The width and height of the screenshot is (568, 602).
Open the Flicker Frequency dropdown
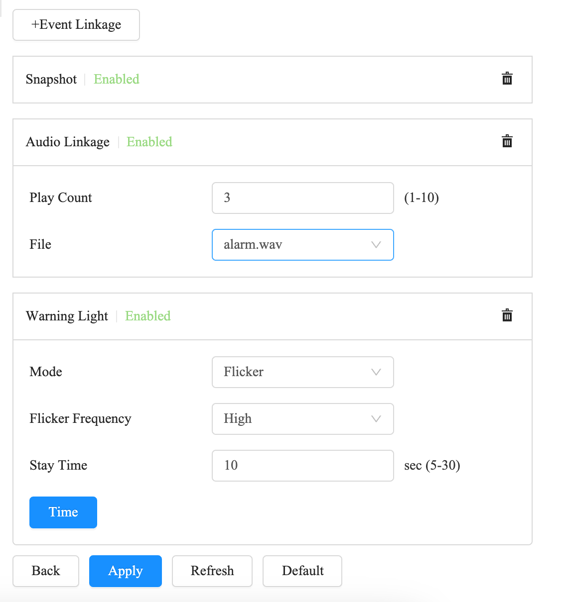[303, 419]
